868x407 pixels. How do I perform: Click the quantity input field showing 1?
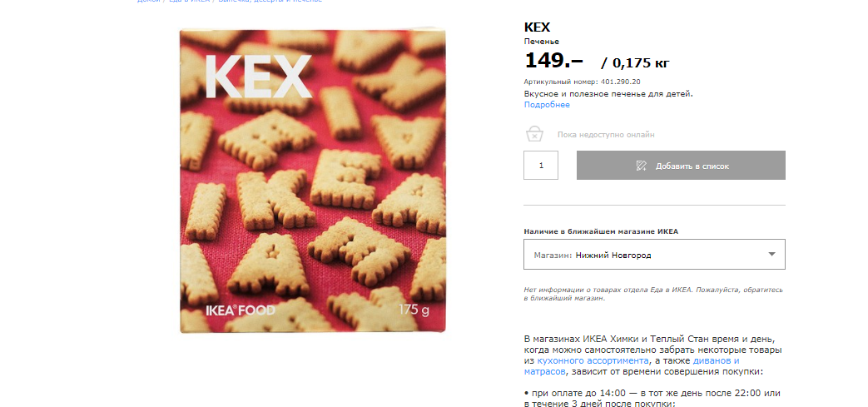tap(541, 165)
